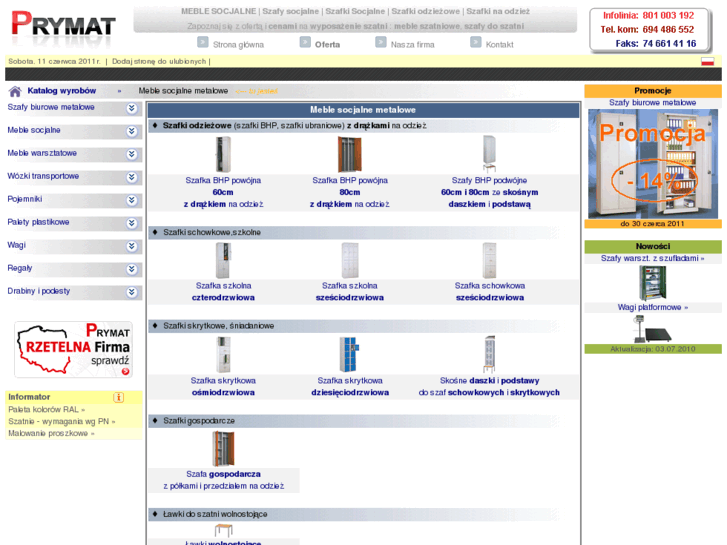
Task: Expand the Drabiny i podesty menu chevron
Action: (x=132, y=292)
